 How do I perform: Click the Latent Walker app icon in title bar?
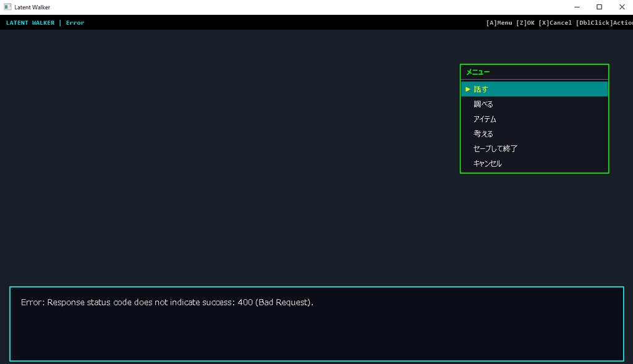7,7
